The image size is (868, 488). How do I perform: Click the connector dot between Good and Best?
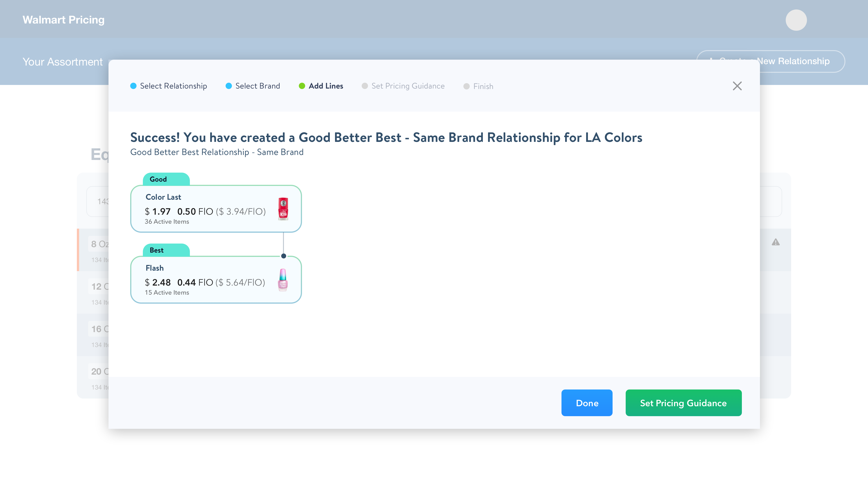283,256
